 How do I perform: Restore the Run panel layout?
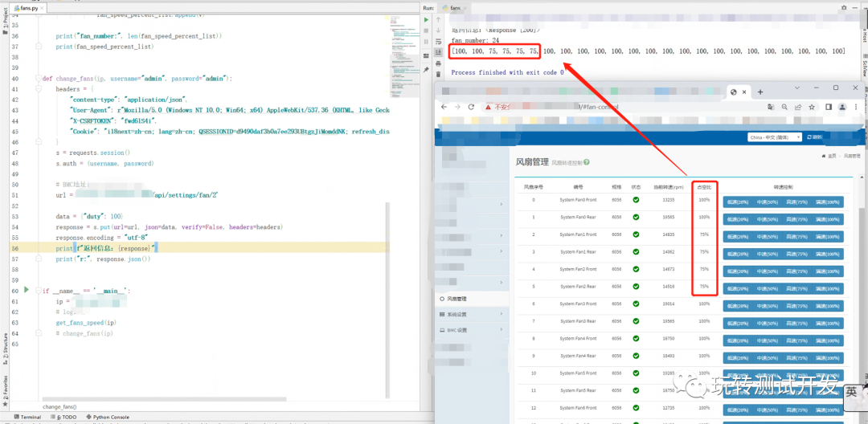pyautogui.click(x=426, y=56)
